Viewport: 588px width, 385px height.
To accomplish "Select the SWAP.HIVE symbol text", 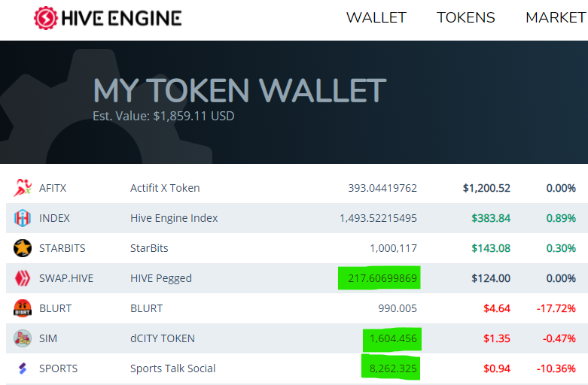I will pyautogui.click(x=66, y=278).
